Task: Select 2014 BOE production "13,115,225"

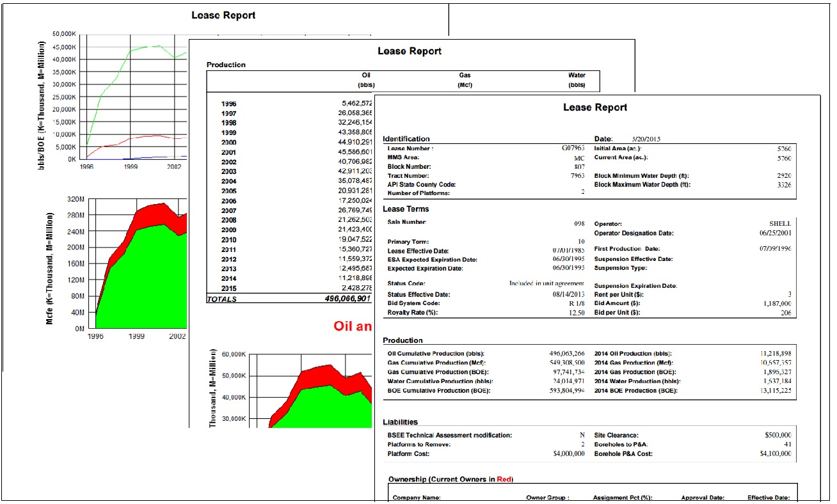Action: tap(774, 390)
